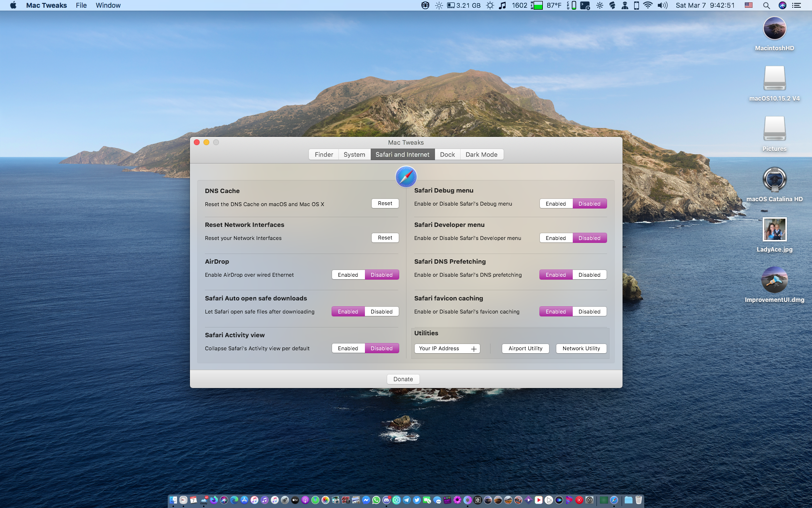This screenshot has height=508, width=812.
Task: Expand the Your IP Address dropdown
Action: tap(447, 348)
